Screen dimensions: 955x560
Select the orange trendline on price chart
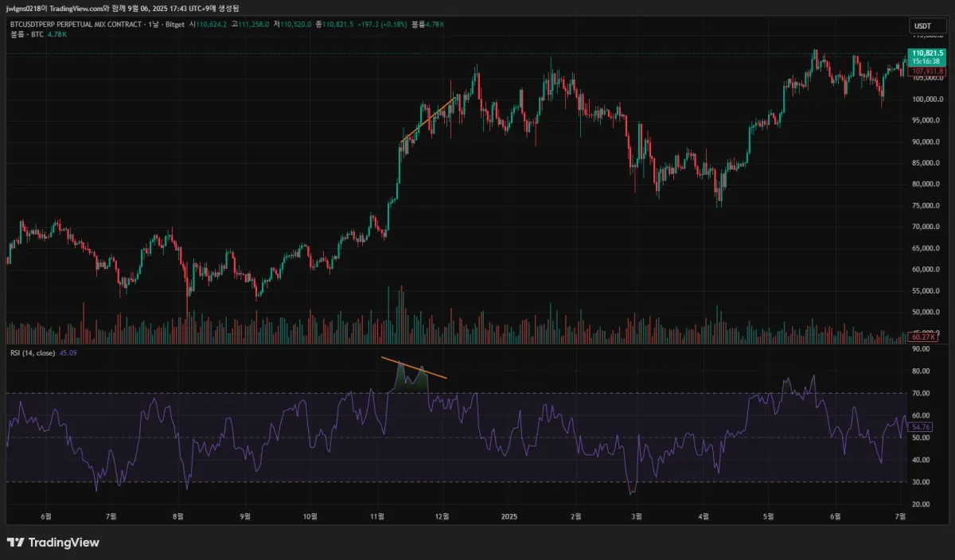pos(427,121)
